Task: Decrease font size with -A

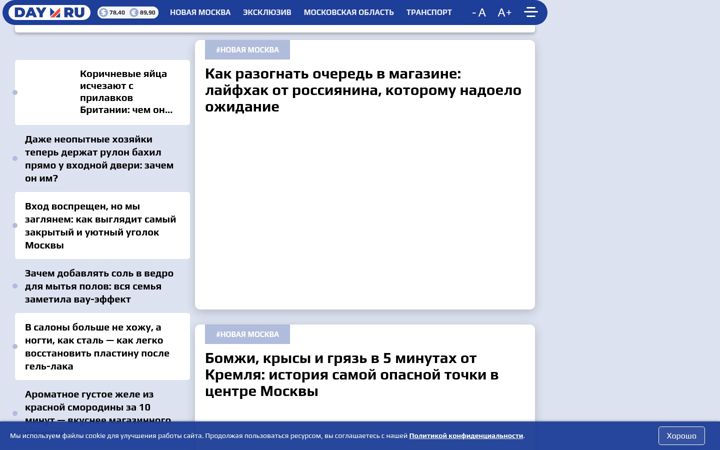Action: coord(479,12)
